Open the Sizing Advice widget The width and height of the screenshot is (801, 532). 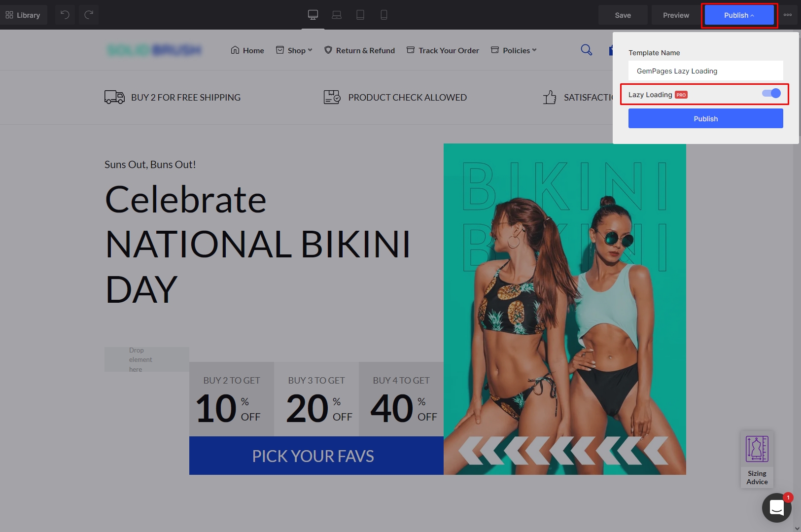(757, 460)
